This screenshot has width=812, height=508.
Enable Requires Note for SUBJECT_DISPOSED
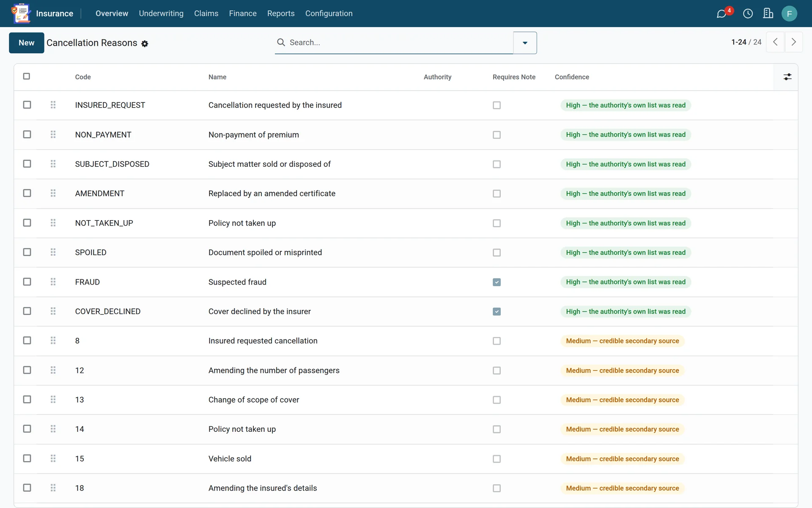497,164
